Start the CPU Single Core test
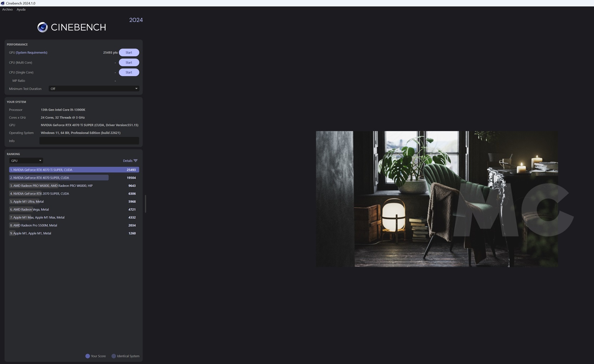 point(129,72)
